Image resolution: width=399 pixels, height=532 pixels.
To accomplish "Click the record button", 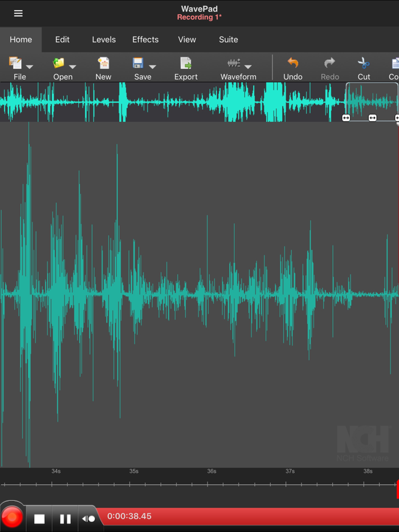I will pos(12,517).
